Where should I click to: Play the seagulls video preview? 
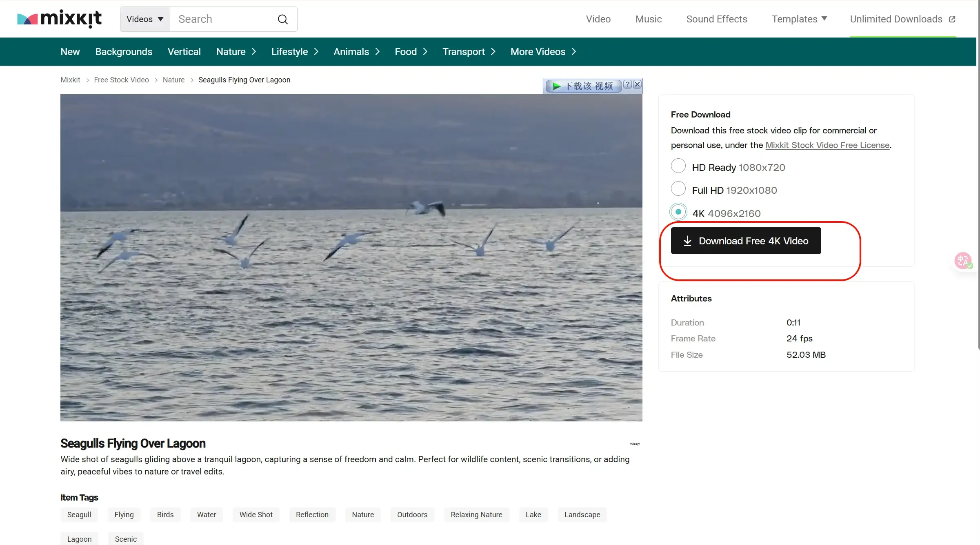coord(351,258)
